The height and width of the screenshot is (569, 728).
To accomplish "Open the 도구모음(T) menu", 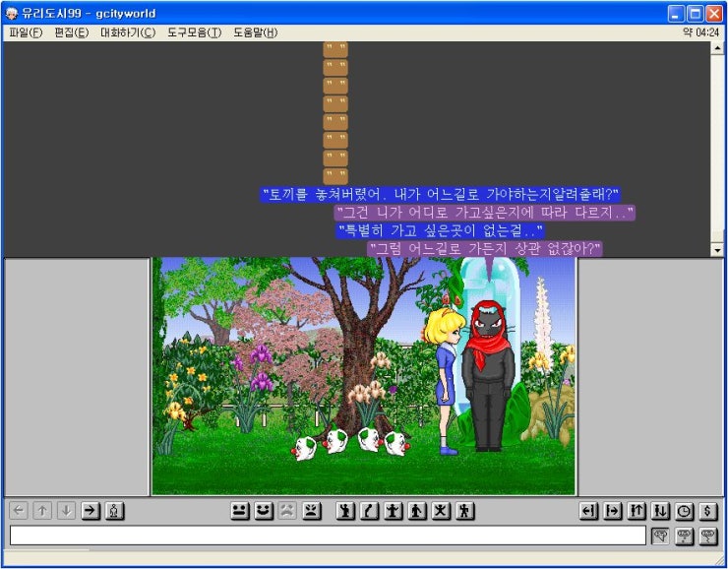I will (x=194, y=32).
